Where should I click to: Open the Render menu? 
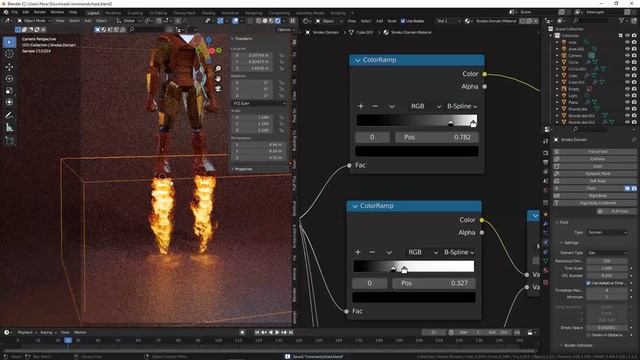40,12
